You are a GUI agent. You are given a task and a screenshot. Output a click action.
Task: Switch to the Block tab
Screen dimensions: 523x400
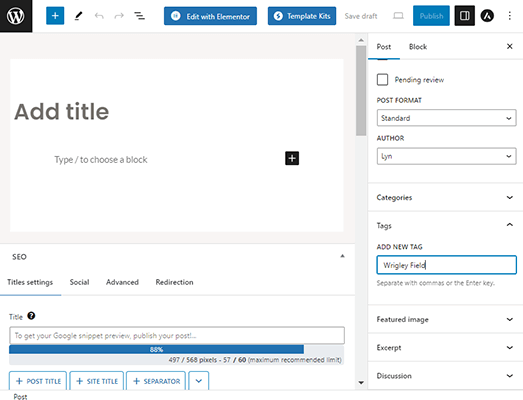(418, 47)
